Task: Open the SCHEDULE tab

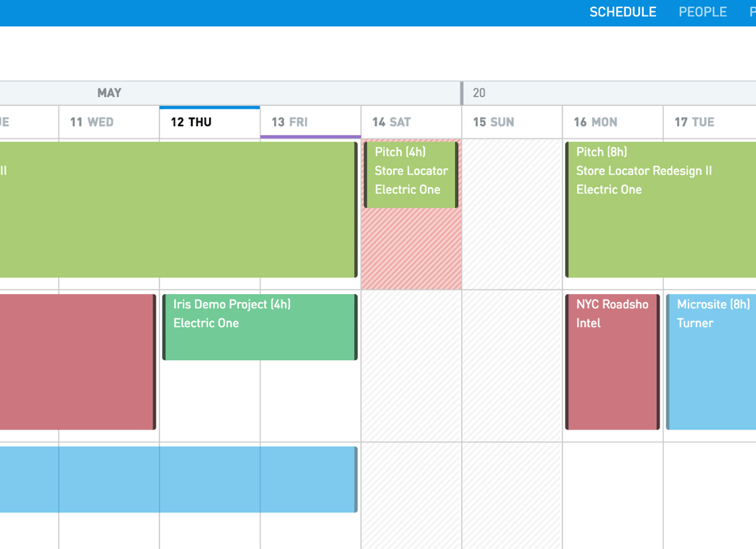Action: [x=622, y=12]
